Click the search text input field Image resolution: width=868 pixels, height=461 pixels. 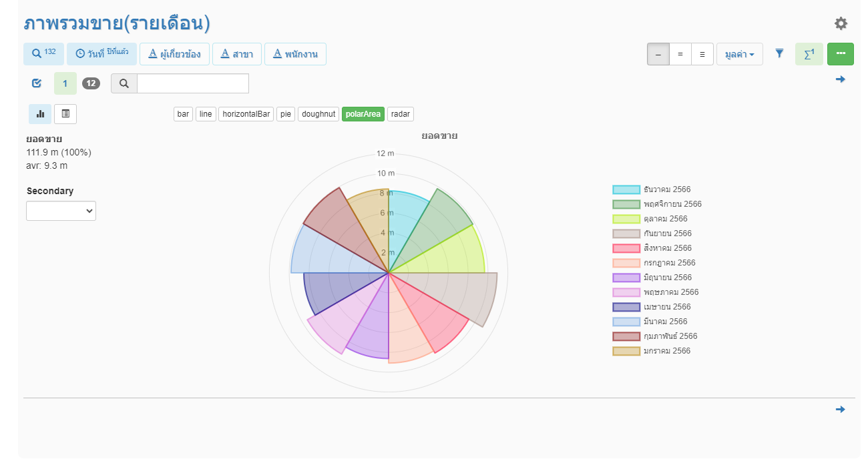click(192, 83)
